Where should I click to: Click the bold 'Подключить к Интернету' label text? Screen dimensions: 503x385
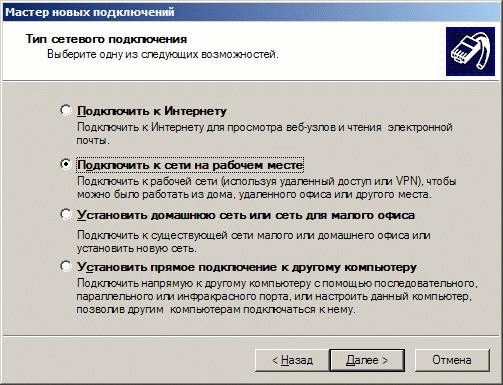click(x=152, y=111)
